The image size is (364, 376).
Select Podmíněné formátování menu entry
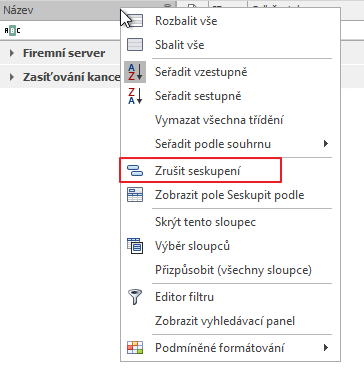[230, 348]
